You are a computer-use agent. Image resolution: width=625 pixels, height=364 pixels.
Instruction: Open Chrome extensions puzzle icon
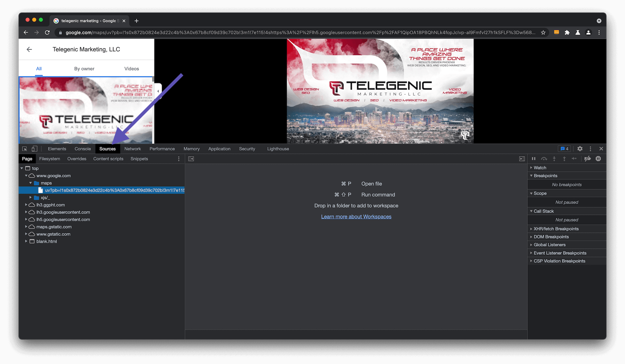567,33
